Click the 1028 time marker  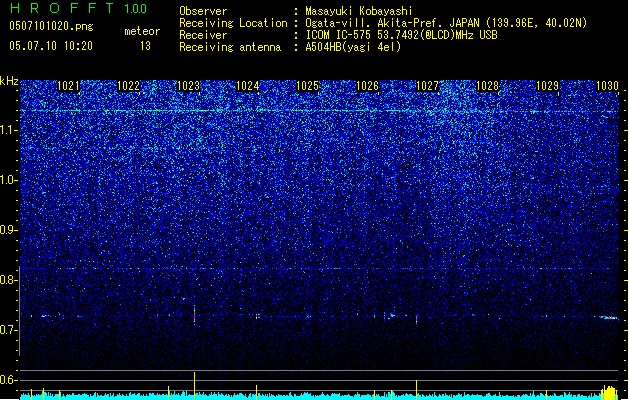click(487, 86)
